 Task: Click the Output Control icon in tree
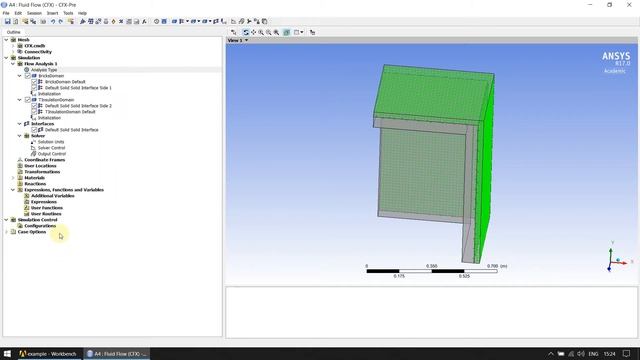pyautogui.click(x=33, y=154)
